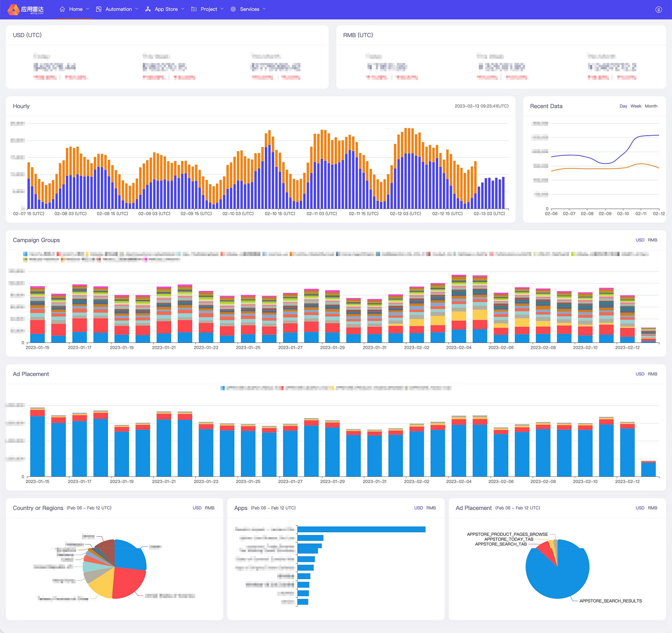Screen dimensions: 672x633
Task: Switch Campaign Groups chart to RMB
Action: tap(652, 240)
